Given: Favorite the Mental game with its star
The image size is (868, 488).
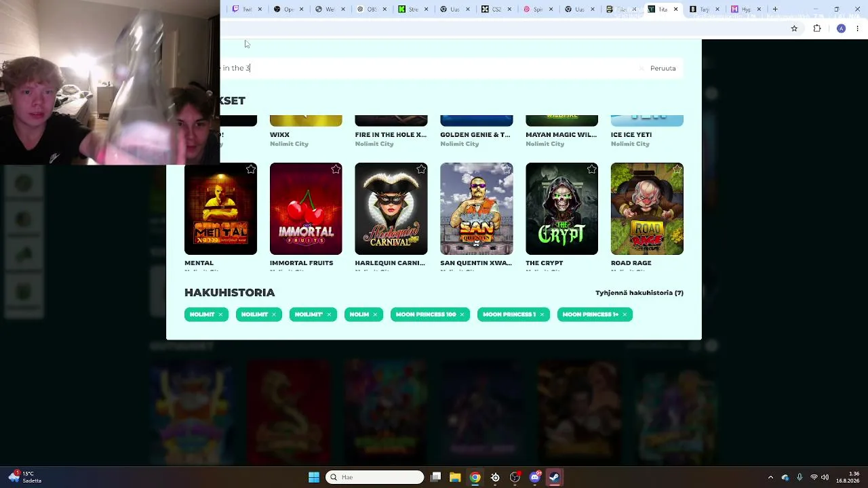Looking at the screenshot, I should [x=251, y=169].
